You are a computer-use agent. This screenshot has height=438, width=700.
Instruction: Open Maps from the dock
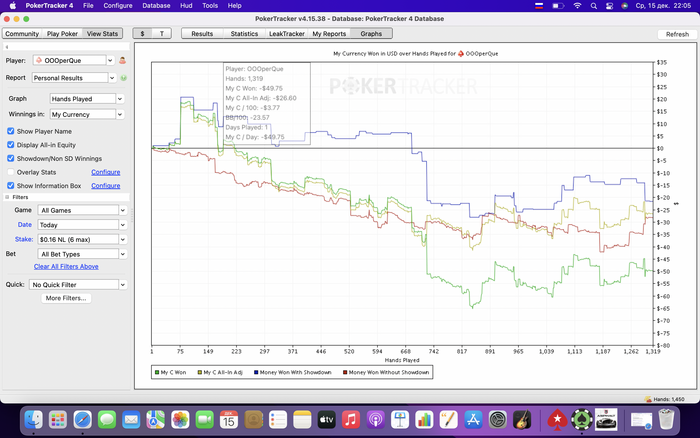155,420
